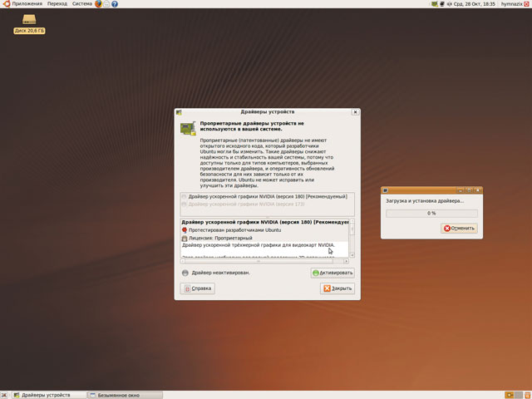This screenshot has width=532, height=399.
Task: Minimize the driver download progress window
Action: 460,190
